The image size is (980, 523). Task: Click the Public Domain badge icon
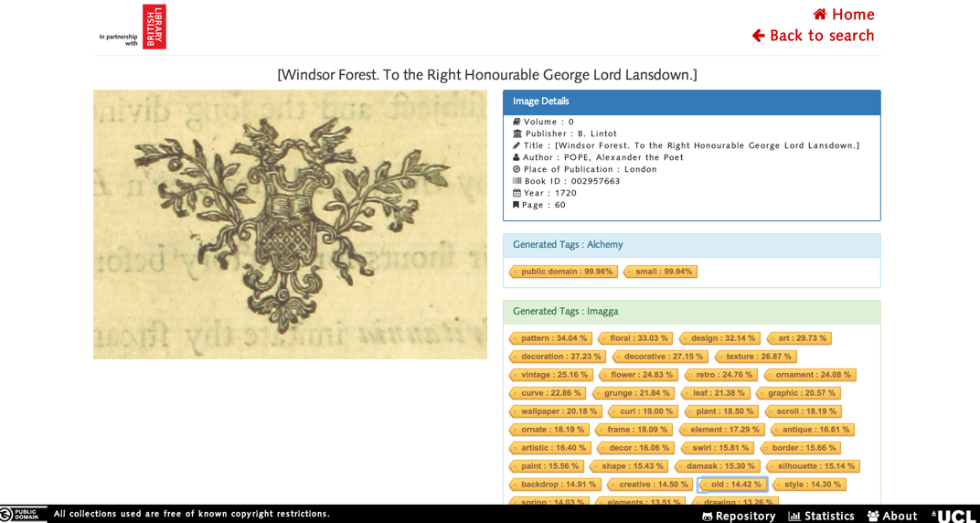click(x=23, y=514)
